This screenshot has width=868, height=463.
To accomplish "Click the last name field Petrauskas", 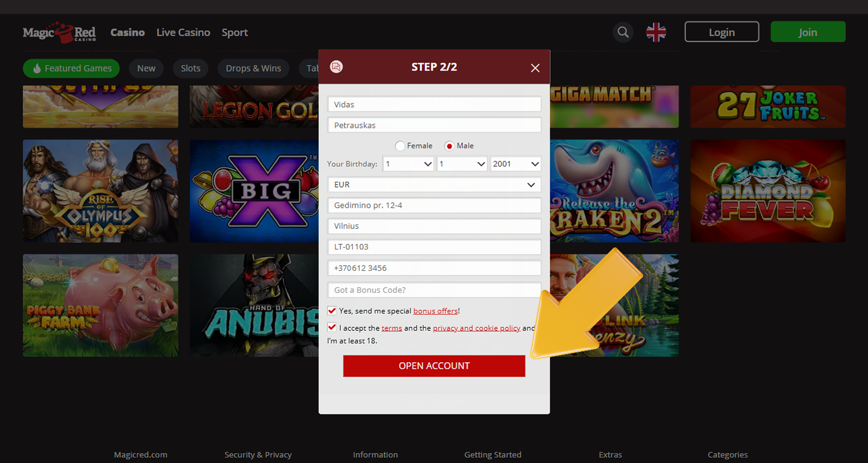I will pos(434,125).
